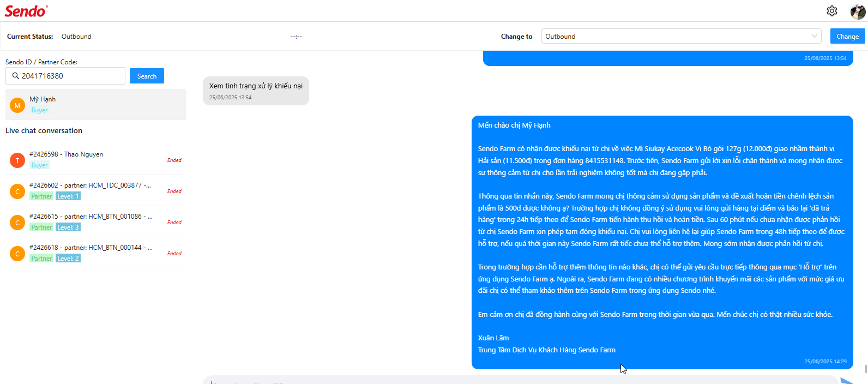
Task: Click the 25/06/2025 13:54 timestamp on grey message
Action: click(x=230, y=98)
